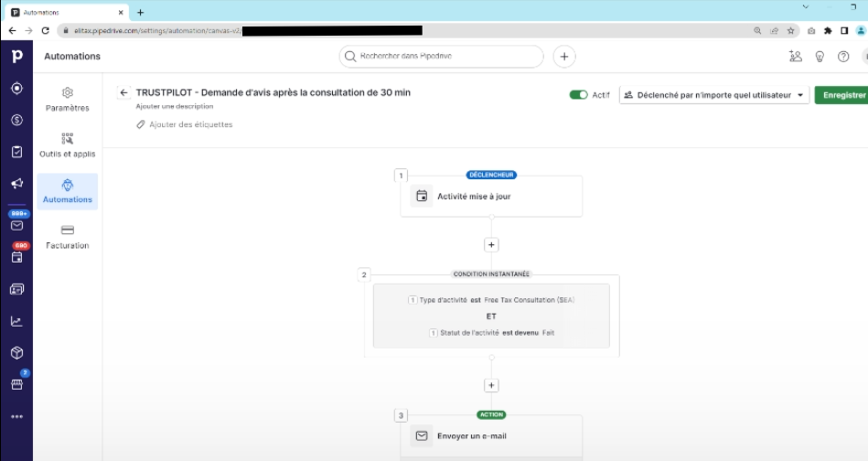Screen dimensions: 868x461
Task: Open the mail inbox with 999+ badge
Action: (x=16, y=224)
